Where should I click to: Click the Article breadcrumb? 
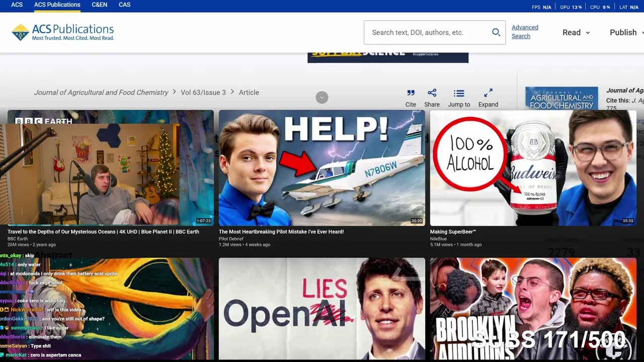249,93
